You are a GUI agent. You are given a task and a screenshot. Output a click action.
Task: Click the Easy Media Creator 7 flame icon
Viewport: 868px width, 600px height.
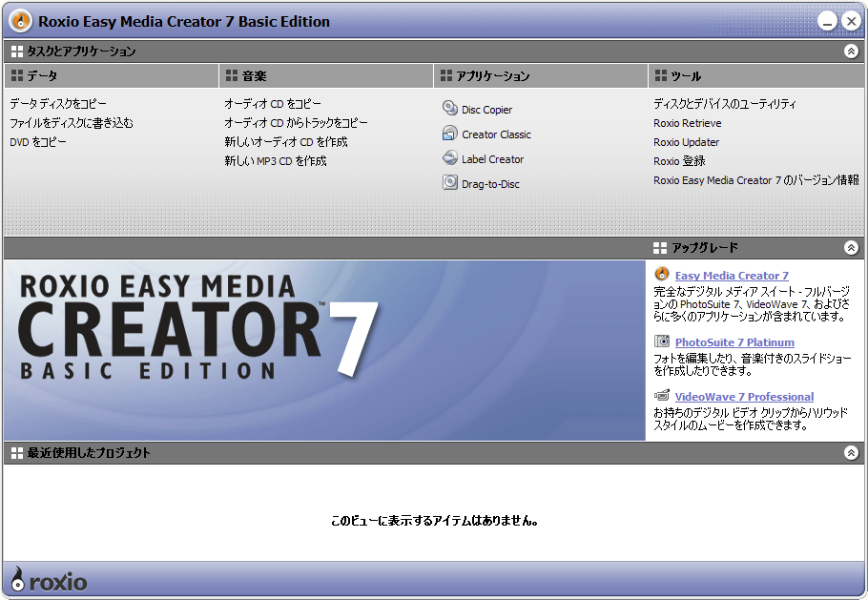(662, 274)
